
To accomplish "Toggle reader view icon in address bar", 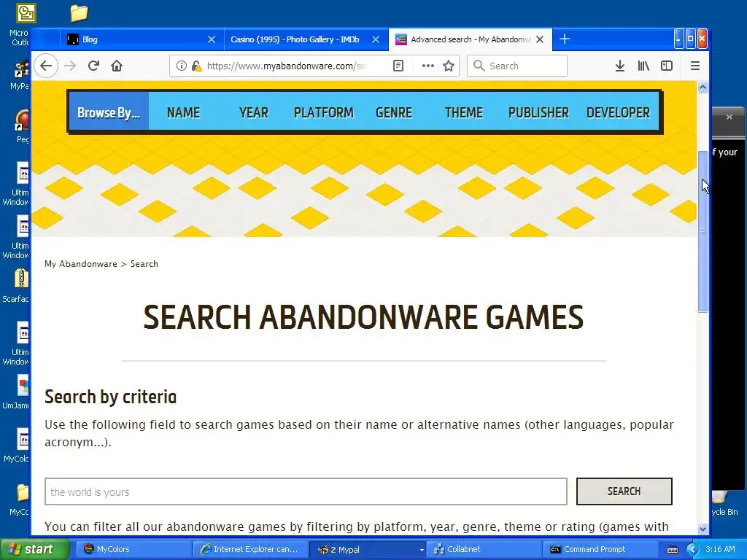I will [x=398, y=66].
